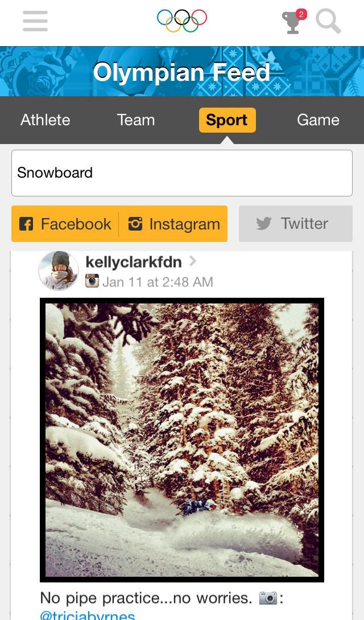Tap the Facebook logo icon in the filter
This screenshot has width=364, height=620.
coord(26,224)
